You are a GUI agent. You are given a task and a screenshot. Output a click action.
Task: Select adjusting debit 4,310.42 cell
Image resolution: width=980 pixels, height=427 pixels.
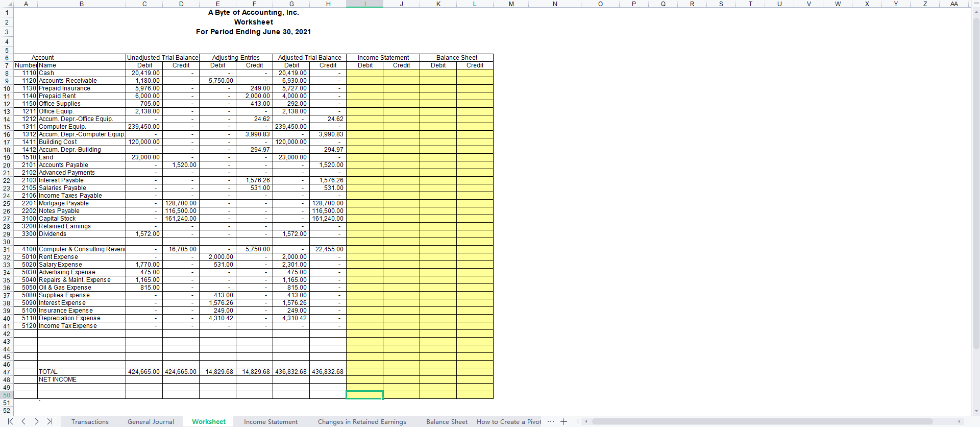(x=217, y=318)
